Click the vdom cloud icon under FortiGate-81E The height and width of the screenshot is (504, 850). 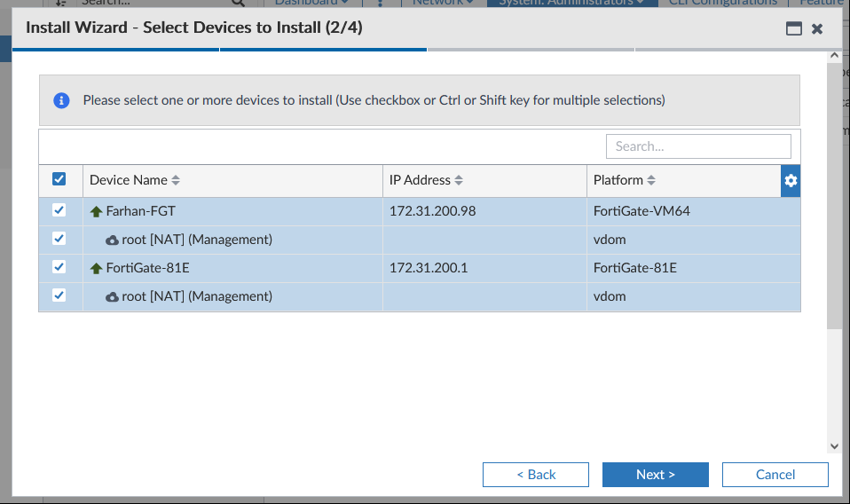pyautogui.click(x=112, y=296)
